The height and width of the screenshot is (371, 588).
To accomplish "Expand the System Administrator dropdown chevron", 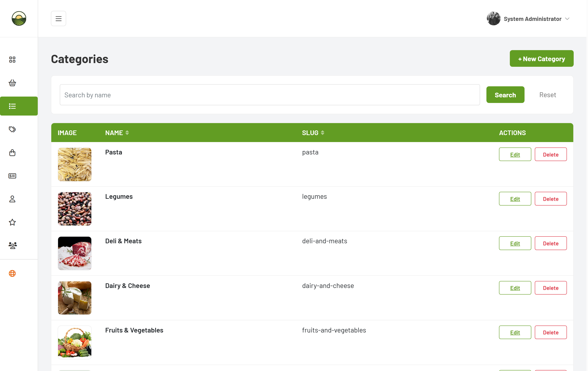I will pyautogui.click(x=567, y=19).
